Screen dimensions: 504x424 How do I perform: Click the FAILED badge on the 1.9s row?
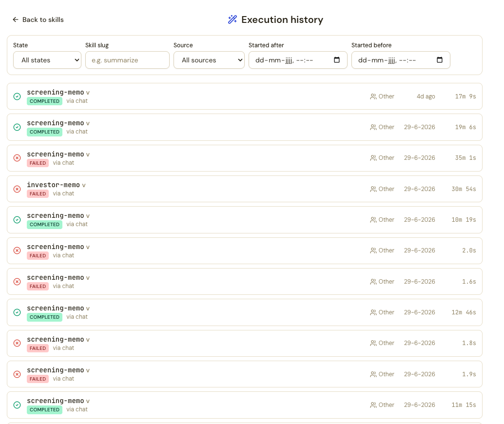[x=38, y=379]
